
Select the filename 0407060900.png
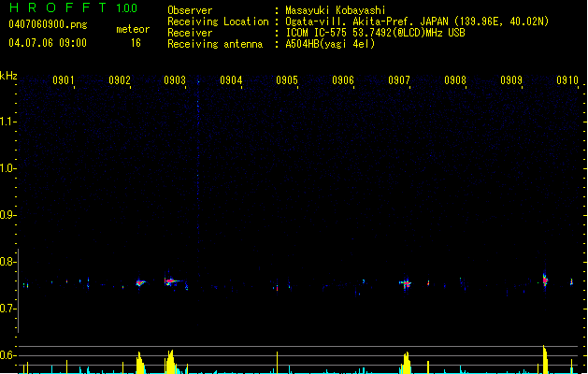pyautogui.click(x=48, y=24)
